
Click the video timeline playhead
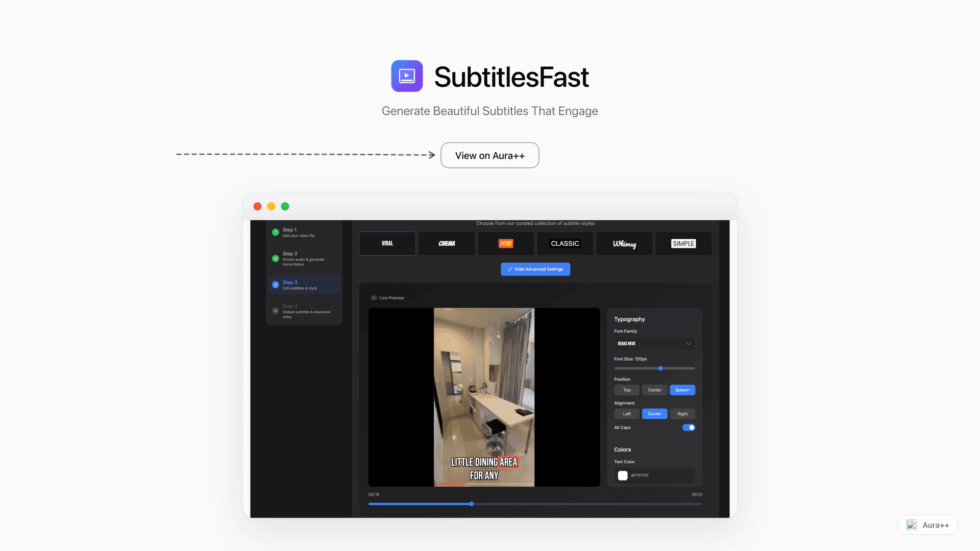tap(472, 504)
